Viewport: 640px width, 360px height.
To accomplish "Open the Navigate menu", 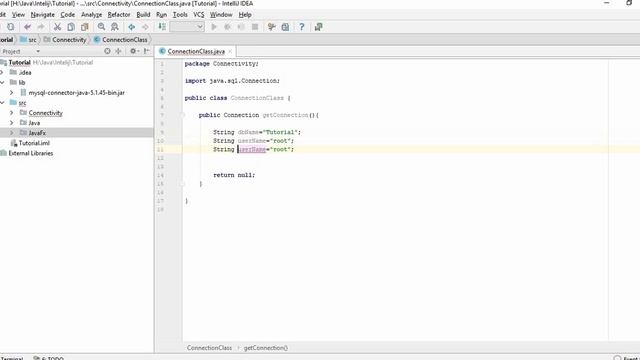I will [42, 15].
